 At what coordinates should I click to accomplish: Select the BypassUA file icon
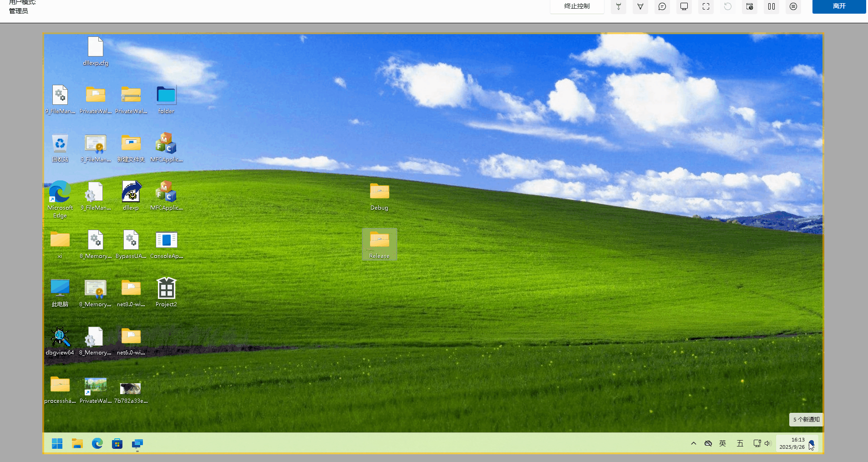click(131, 245)
